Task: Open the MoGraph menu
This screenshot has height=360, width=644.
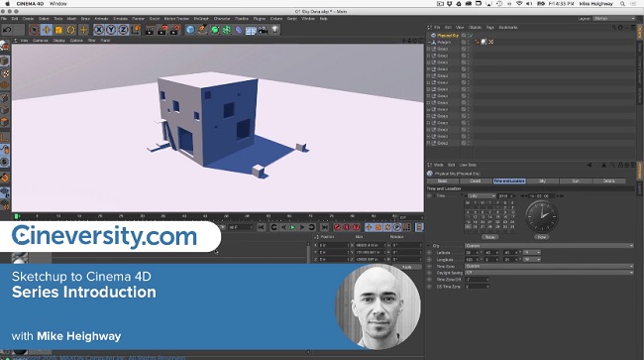Action: click(201, 19)
